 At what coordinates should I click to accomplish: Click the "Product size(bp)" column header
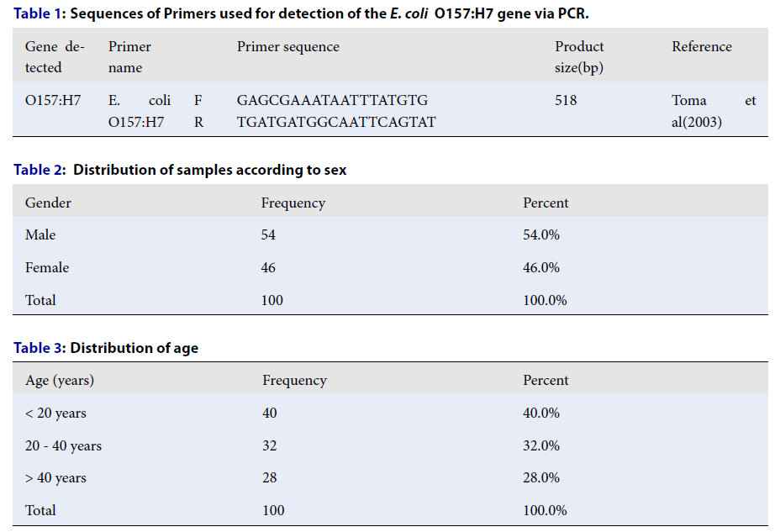[x=579, y=57]
